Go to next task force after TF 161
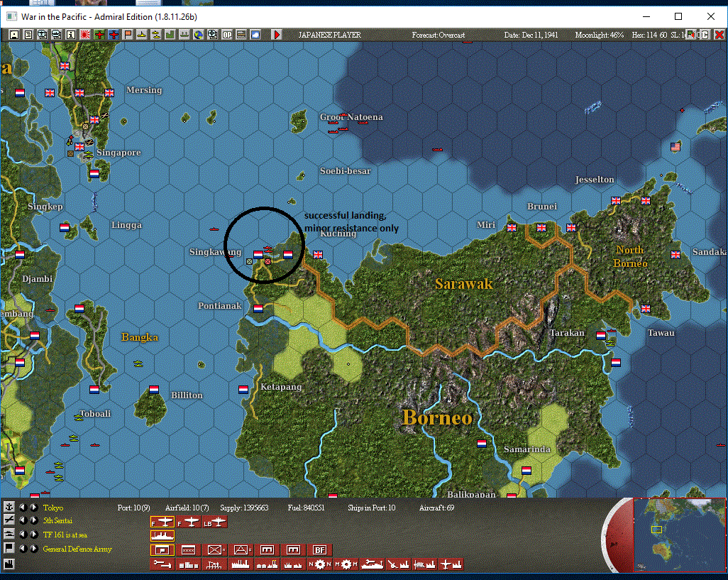728x580 pixels. 34,534
